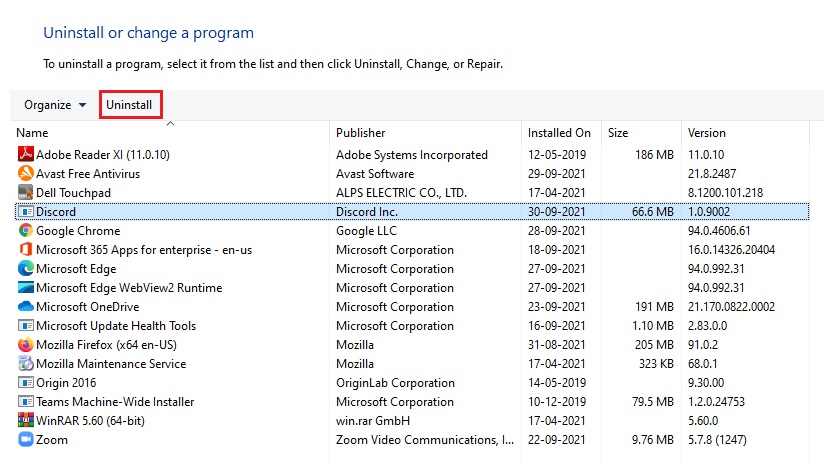Click the Microsoft Update Health Tools icon

25,326
